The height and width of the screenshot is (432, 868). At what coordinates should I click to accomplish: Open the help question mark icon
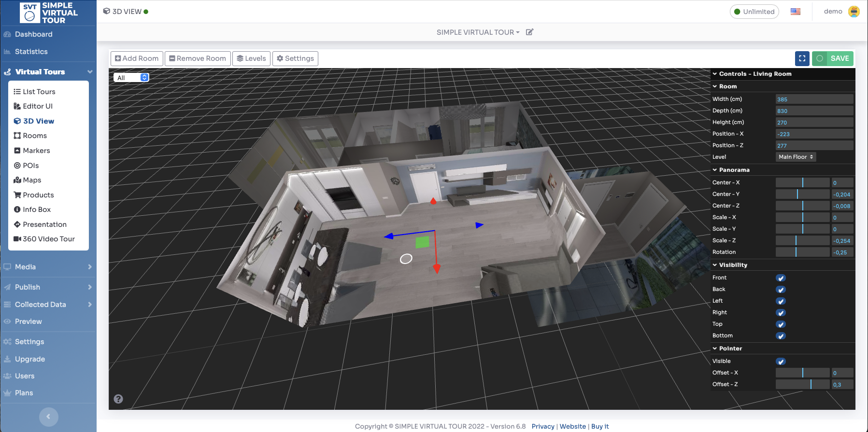[118, 399]
